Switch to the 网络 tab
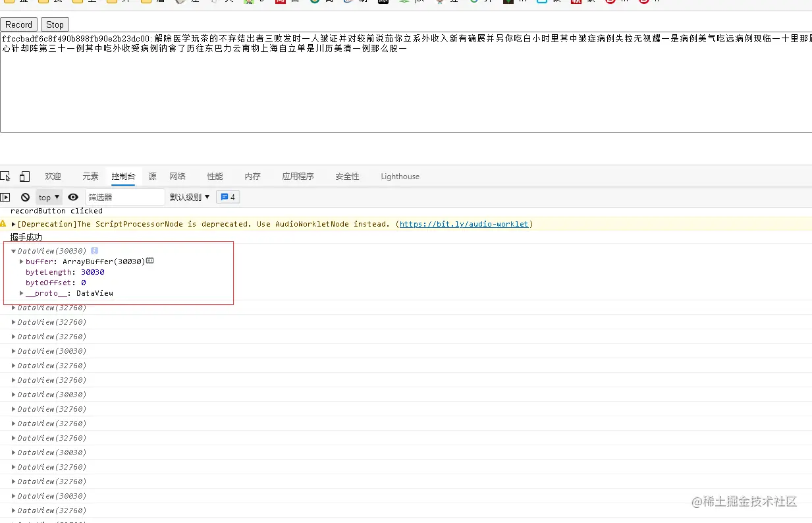The width and height of the screenshot is (812, 523). tap(178, 177)
